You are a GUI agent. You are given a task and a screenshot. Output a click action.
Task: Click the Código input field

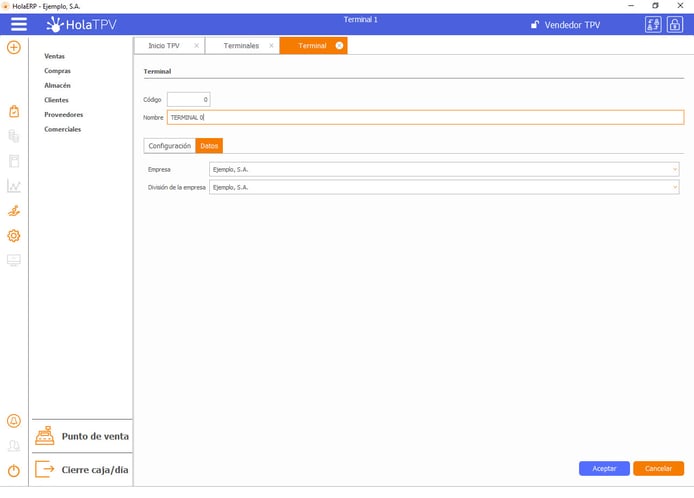(x=189, y=100)
